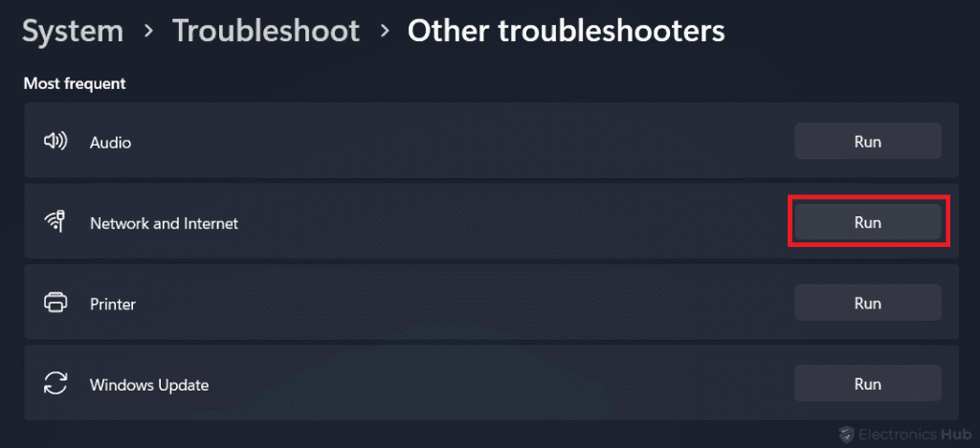
Task: Run the Windows Update troubleshooter
Action: 867,384
